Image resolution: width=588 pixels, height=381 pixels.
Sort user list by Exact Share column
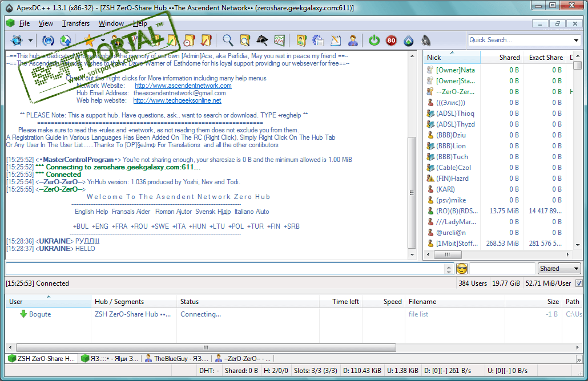pos(545,57)
